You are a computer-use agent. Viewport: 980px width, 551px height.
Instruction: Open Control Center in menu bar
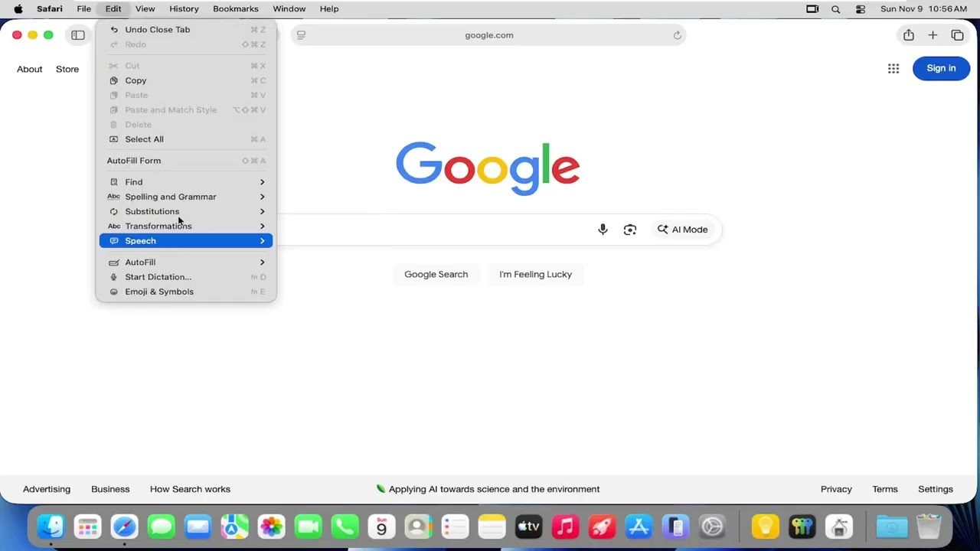point(861,9)
